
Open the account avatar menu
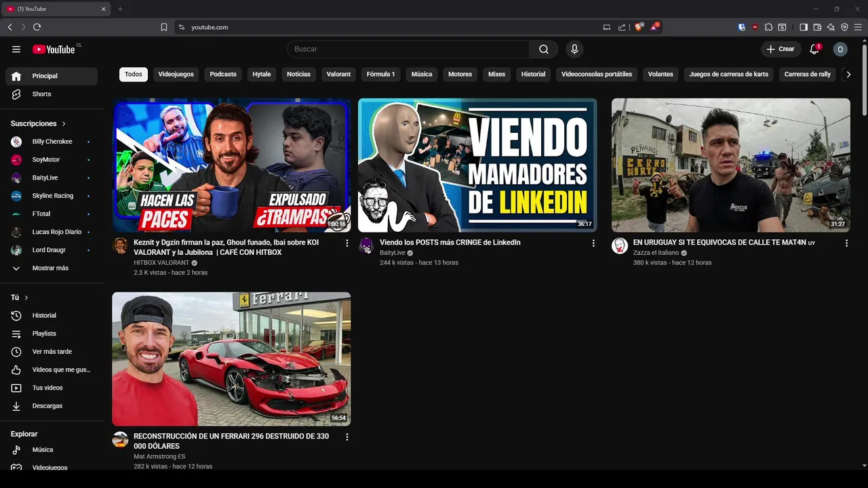[x=840, y=49]
